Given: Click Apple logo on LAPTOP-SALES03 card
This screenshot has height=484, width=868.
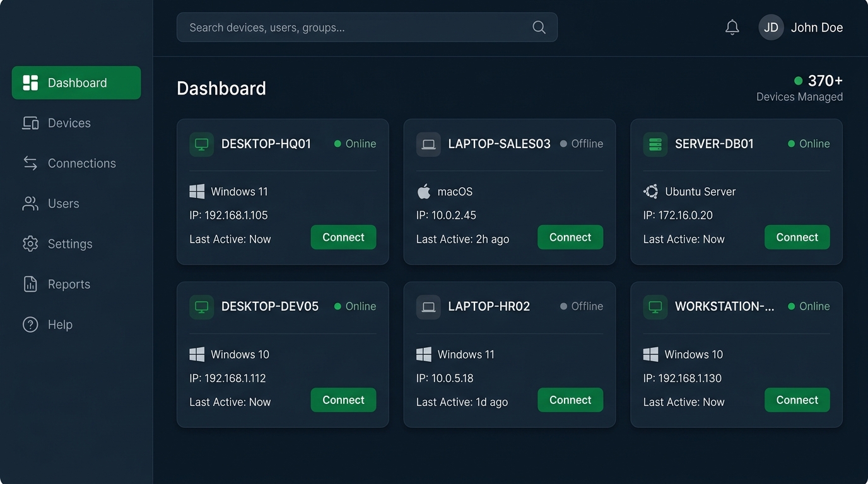Looking at the screenshot, I should tap(424, 192).
